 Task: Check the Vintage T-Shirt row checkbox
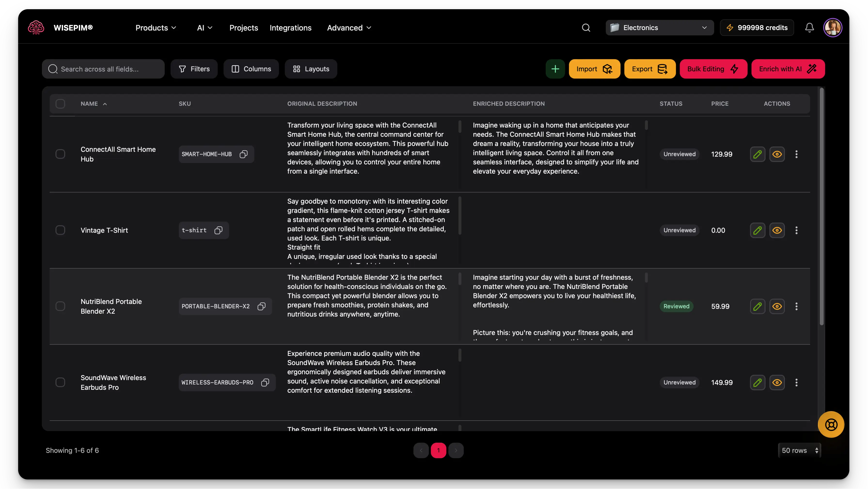61,230
